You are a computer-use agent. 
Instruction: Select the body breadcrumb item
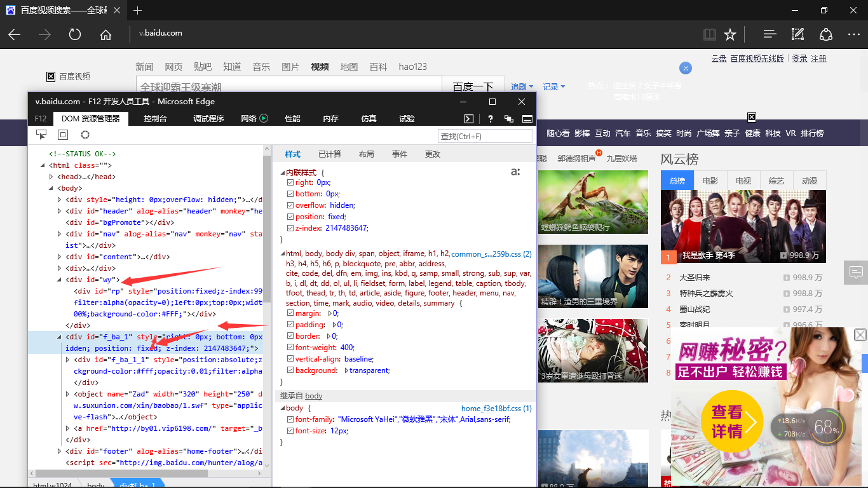[96, 485]
